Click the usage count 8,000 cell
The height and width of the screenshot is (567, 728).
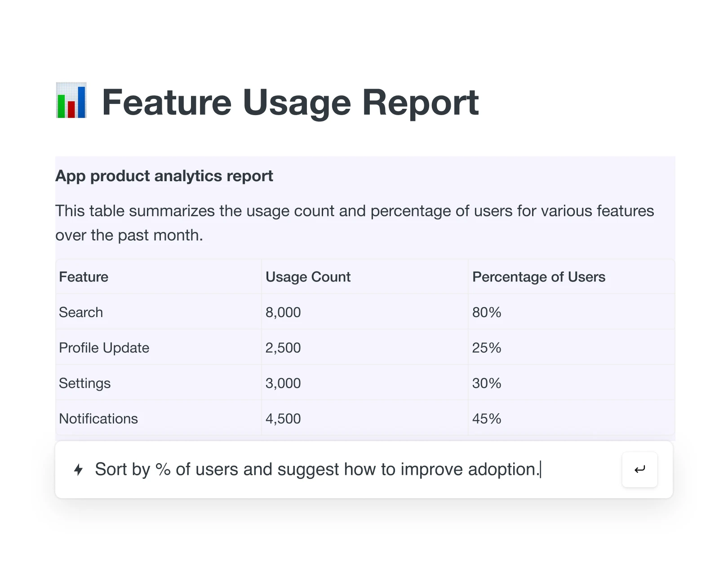pos(283,312)
